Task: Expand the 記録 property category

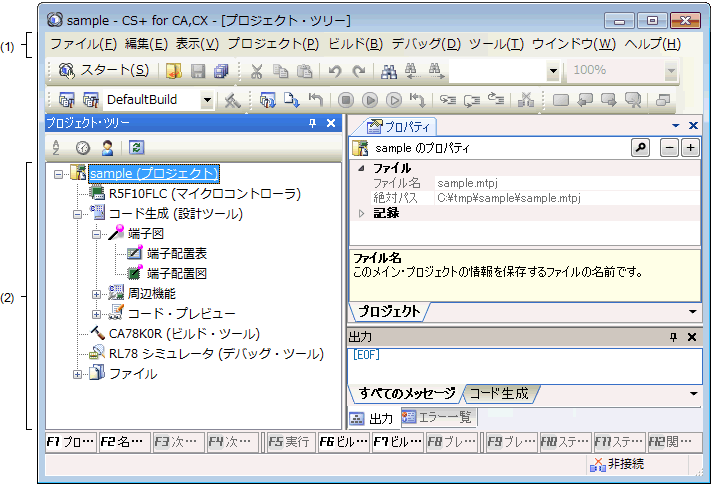Action: point(361,213)
